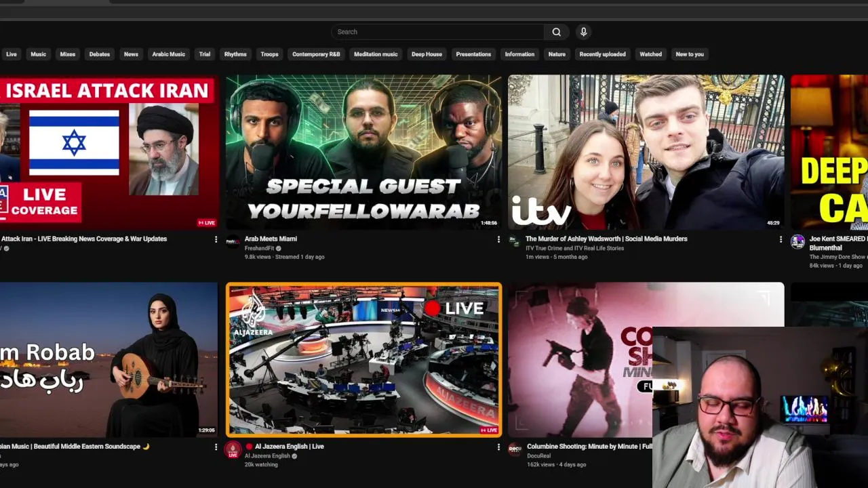
Task: Go to FreshandFit channel name link
Action: pos(259,249)
